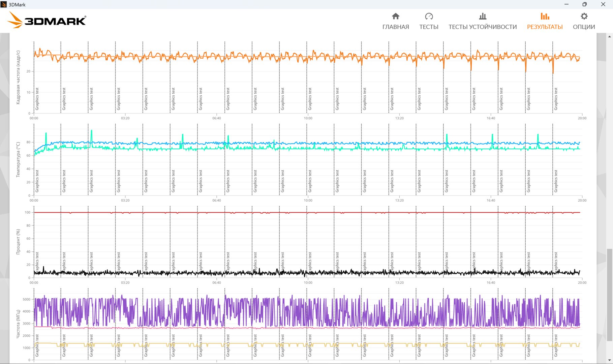Click the red 100 percent load line

307,213
